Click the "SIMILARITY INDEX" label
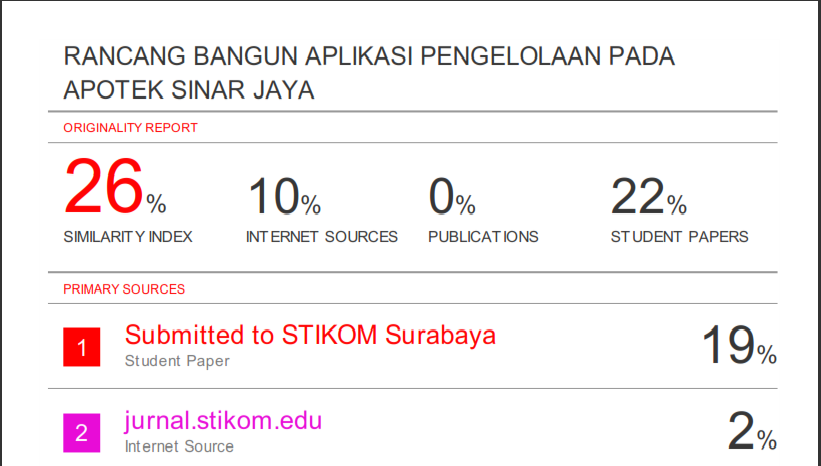 [x=128, y=237]
